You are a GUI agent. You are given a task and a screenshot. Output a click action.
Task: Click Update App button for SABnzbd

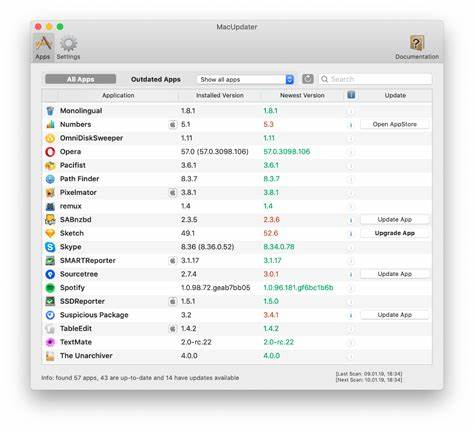395,220
